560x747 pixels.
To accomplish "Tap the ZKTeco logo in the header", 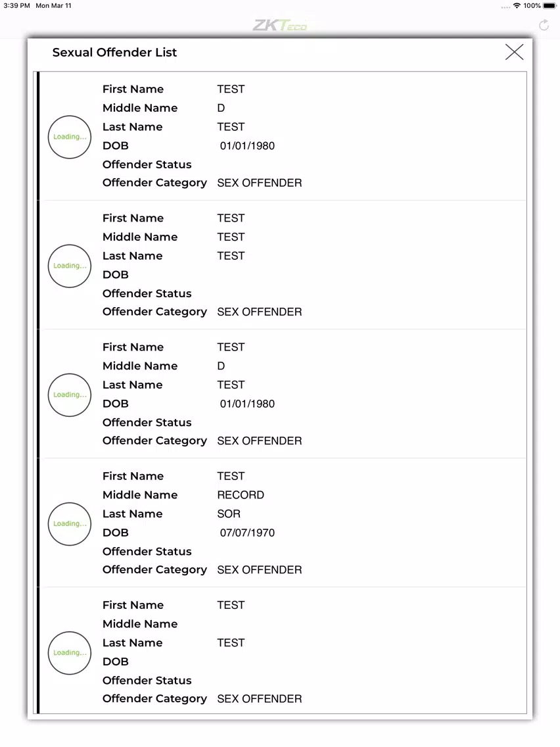I will [x=279, y=25].
